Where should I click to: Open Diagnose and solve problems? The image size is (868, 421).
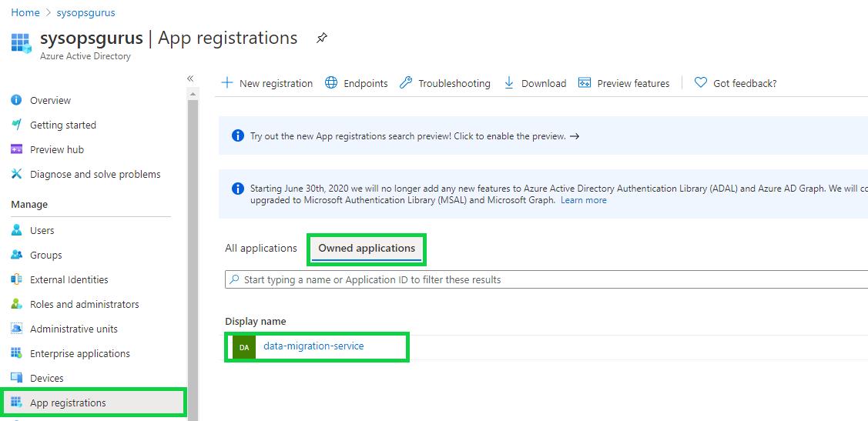pos(96,174)
